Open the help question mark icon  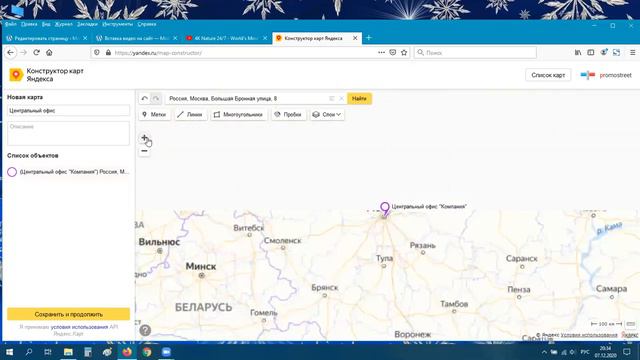click(x=145, y=330)
